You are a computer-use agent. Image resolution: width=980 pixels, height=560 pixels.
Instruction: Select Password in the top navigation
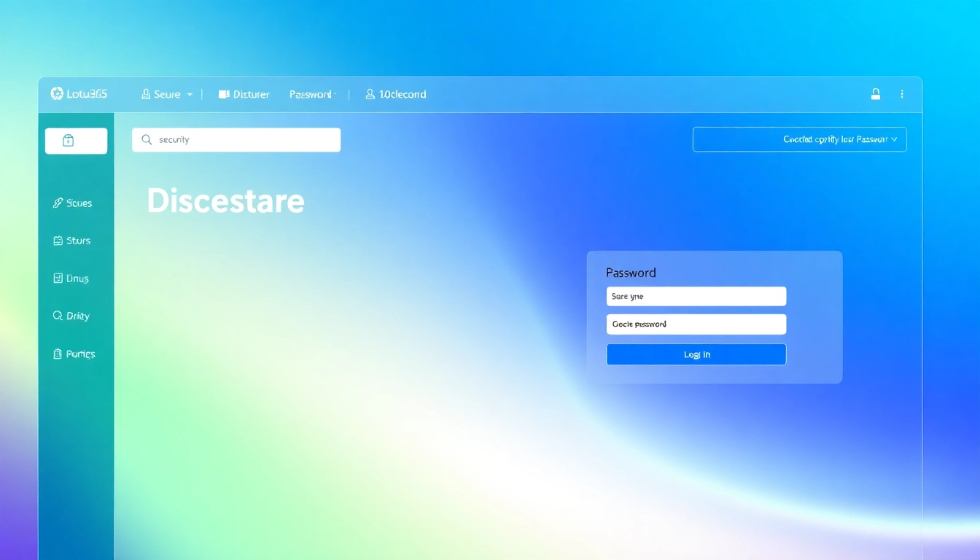312,94
